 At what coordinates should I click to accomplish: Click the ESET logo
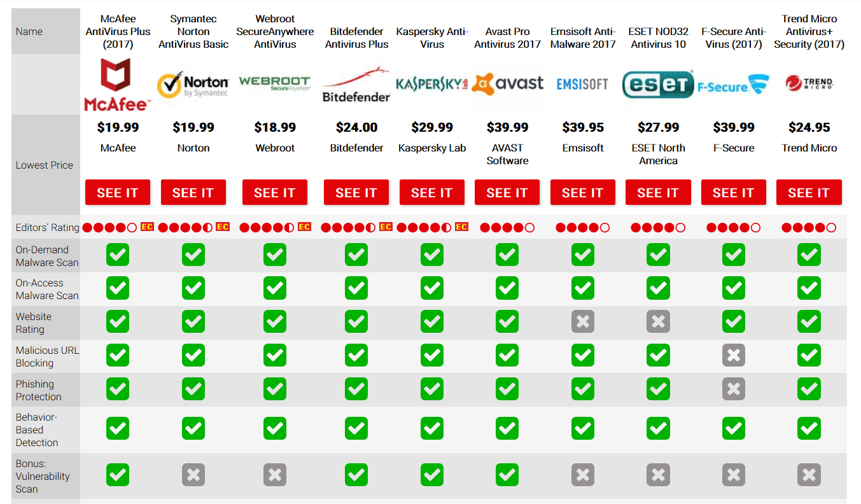tap(658, 84)
